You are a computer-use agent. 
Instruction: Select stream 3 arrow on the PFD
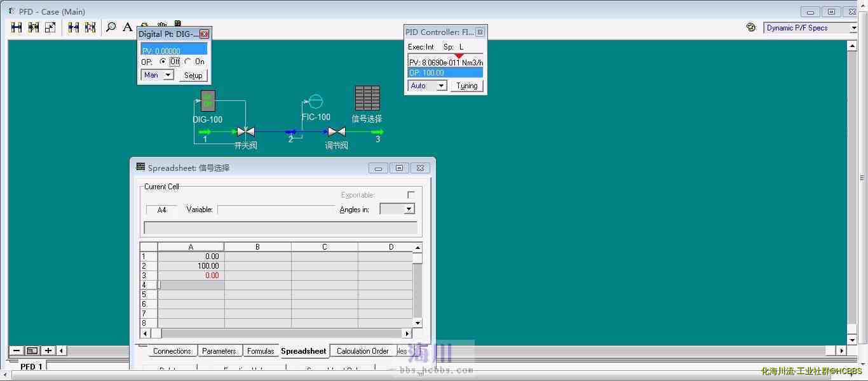[377, 131]
